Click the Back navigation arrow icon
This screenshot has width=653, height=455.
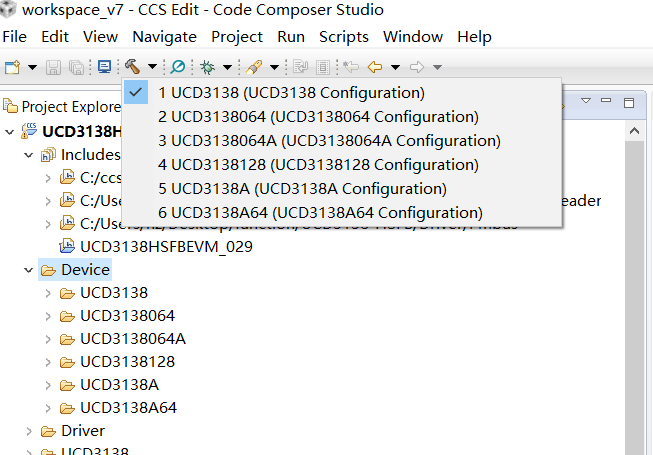375,67
